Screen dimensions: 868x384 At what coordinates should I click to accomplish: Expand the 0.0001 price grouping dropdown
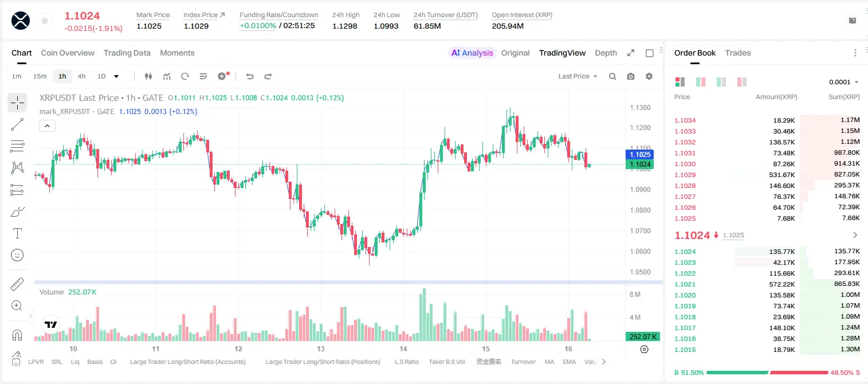[x=844, y=82]
